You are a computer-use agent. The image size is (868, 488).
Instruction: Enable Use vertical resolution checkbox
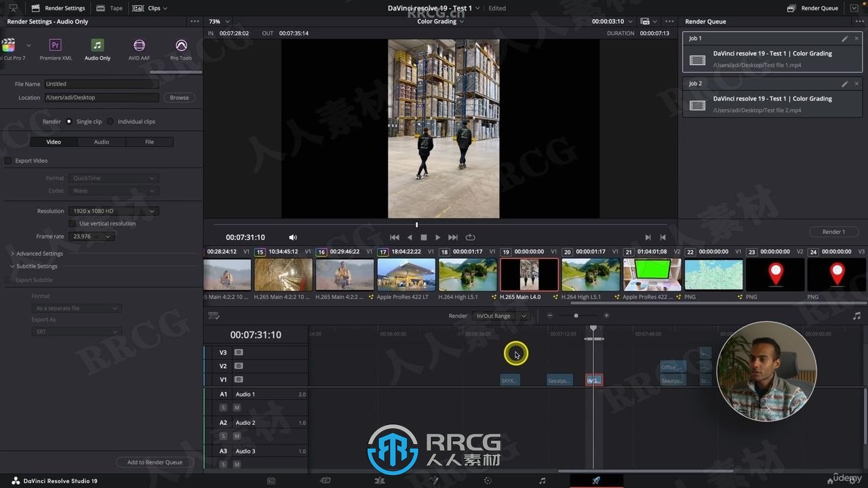pos(73,224)
